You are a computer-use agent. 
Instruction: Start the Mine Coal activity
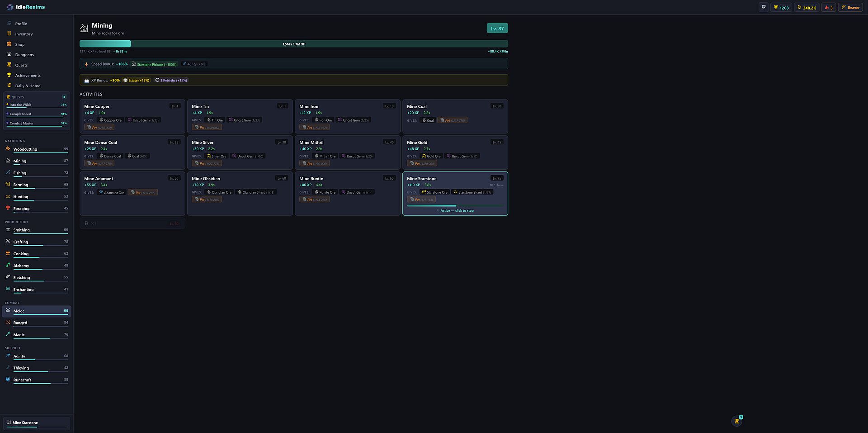tap(455, 116)
